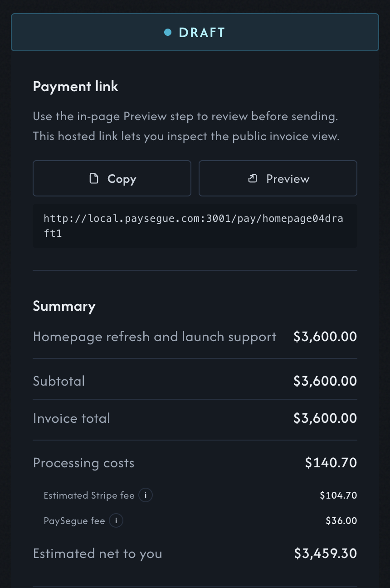This screenshot has height=588, width=390.
Task: Click the Subtotal amount of $3,600.00
Action: pyautogui.click(x=325, y=381)
